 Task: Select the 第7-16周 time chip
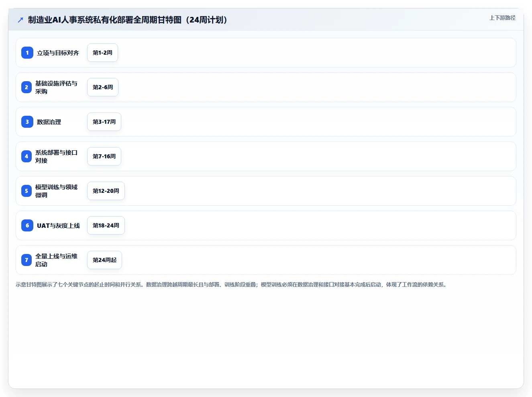[x=104, y=156]
